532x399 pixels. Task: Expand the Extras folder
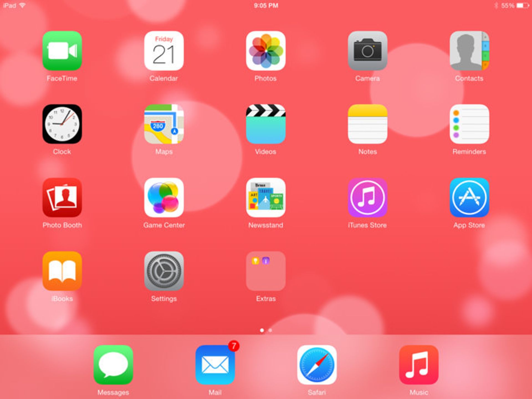pyautogui.click(x=266, y=271)
